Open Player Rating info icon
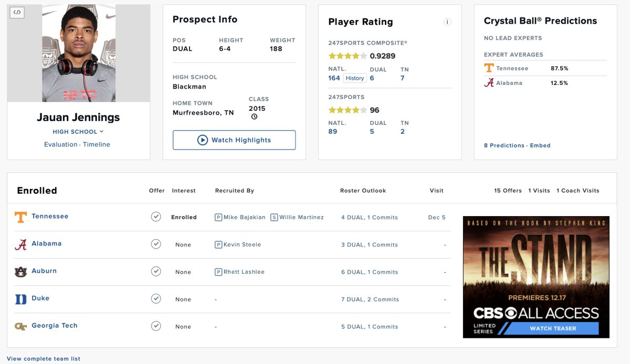 447,22
